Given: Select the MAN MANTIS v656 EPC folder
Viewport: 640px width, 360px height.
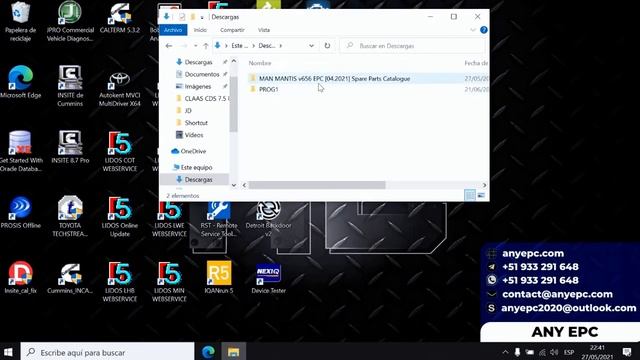Looking at the screenshot, I should (x=334, y=78).
